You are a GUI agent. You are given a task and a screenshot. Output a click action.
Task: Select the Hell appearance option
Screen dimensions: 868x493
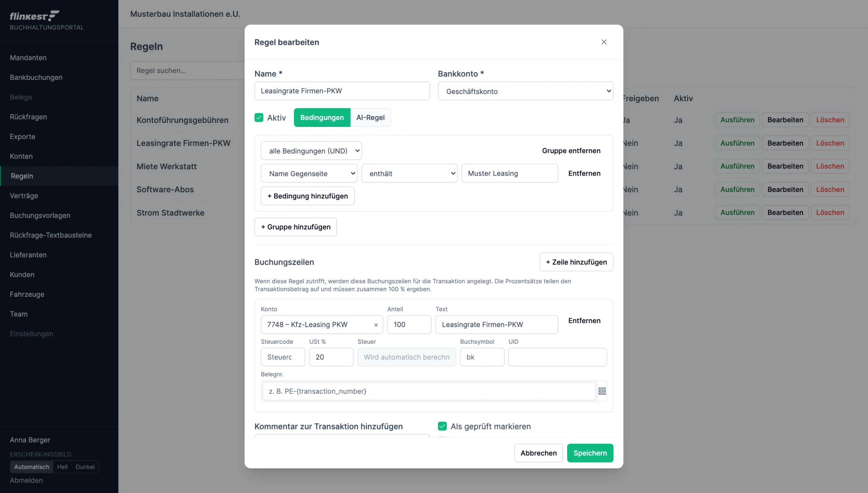(x=62, y=467)
